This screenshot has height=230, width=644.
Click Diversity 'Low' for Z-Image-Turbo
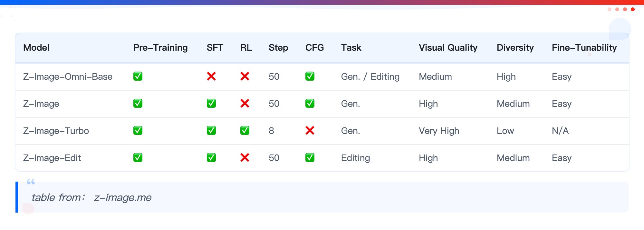point(505,131)
